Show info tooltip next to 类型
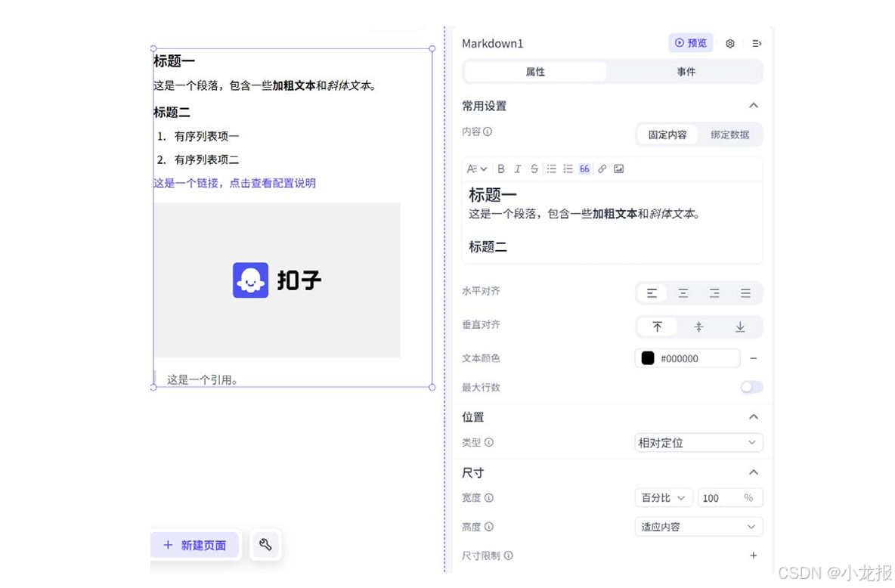Screen dimensions: 895x588 click(489, 442)
